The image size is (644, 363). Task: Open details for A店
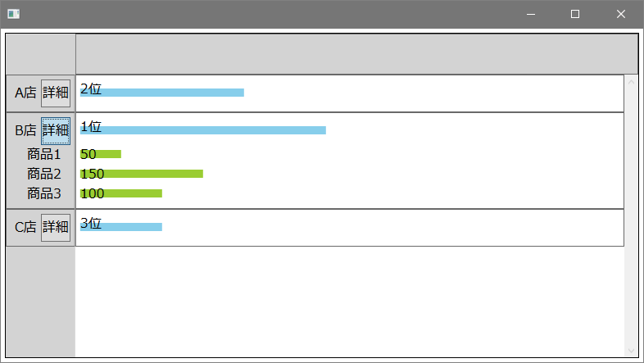click(x=56, y=93)
